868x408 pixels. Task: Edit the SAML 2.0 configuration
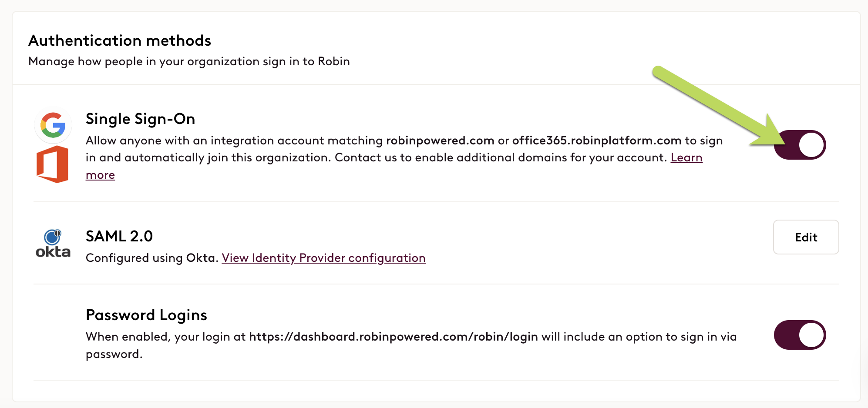pos(806,237)
